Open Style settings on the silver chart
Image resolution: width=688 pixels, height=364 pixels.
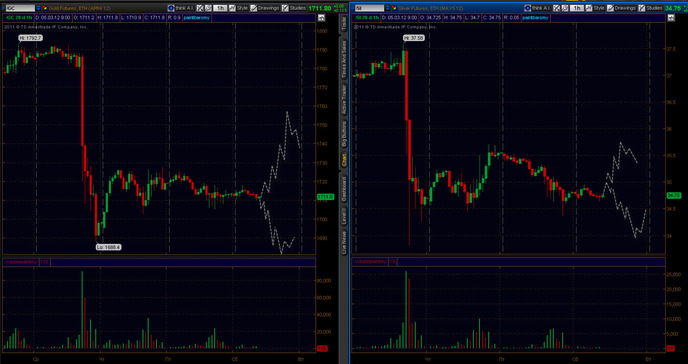point(594,8)
